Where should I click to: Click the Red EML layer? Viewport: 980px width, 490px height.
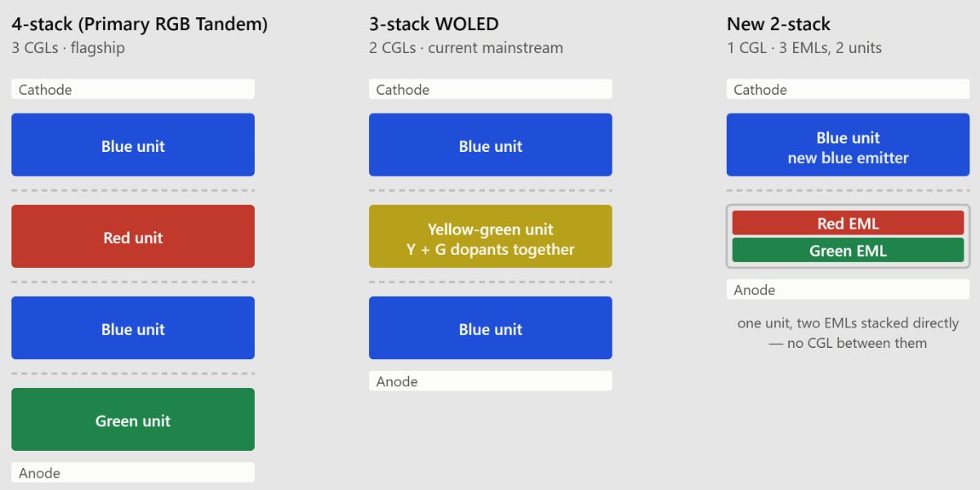(849, 223)
